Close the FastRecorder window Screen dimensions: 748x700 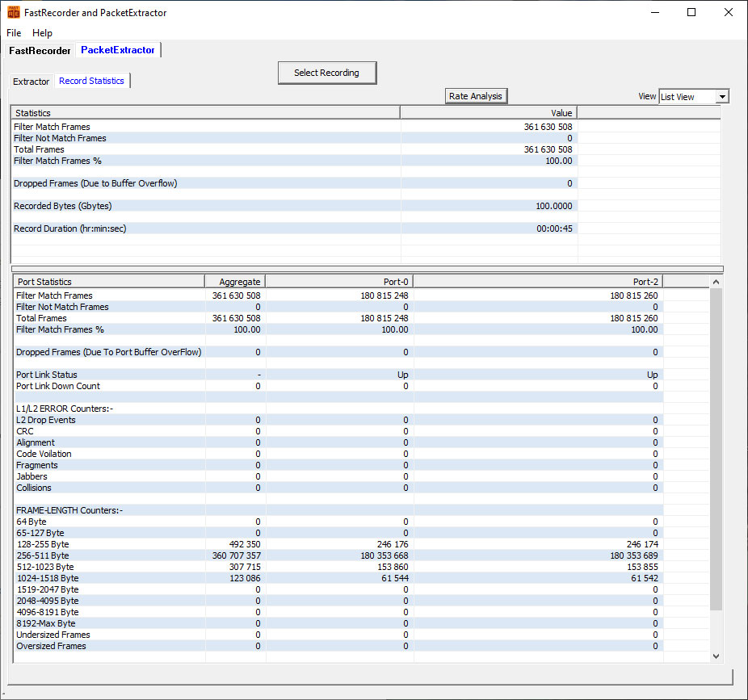coord(728,12)
